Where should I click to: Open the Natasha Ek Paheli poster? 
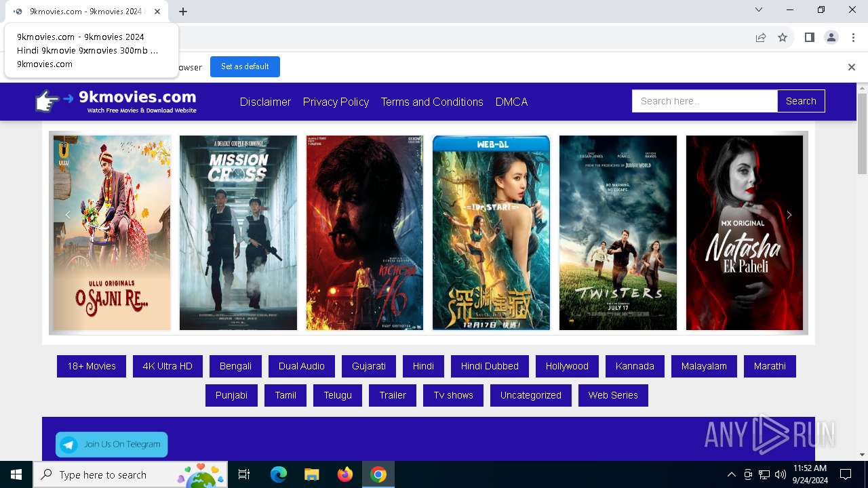point(745,232)
